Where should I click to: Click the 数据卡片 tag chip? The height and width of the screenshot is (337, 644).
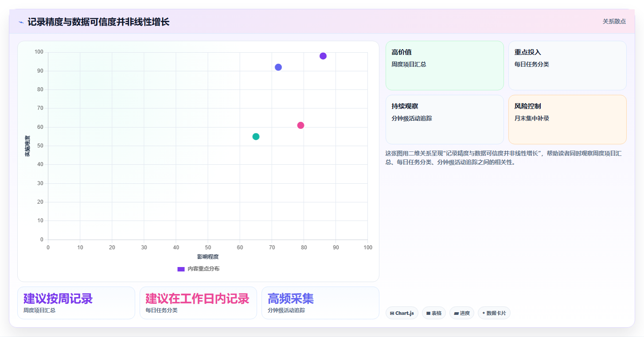[494, 313]
